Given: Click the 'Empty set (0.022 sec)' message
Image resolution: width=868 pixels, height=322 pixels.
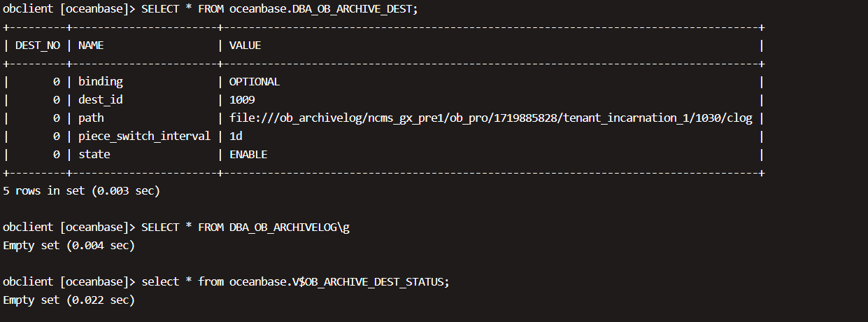Looking at the screenshot, I should click(x=69, y=300).
